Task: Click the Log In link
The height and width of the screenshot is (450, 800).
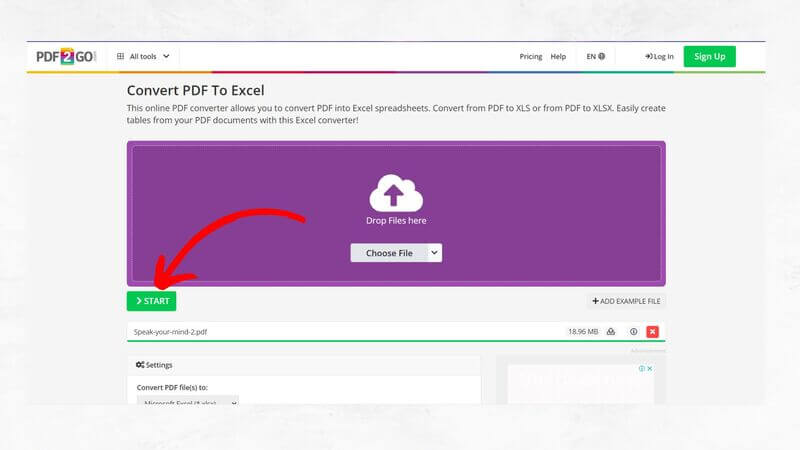Action: tap(659, 56)
